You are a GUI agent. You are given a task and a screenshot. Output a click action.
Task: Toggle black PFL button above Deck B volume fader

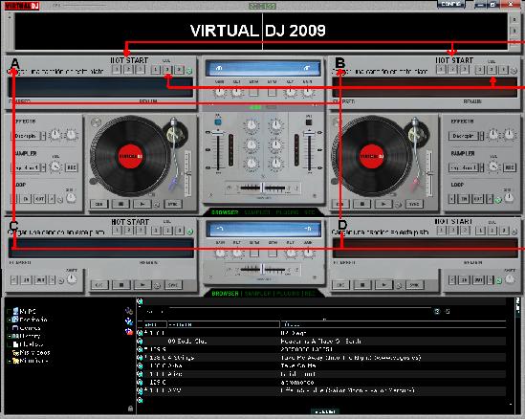[309, 122]
